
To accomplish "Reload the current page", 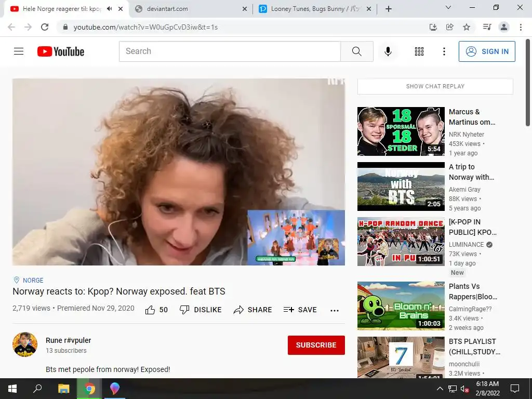I will tap(45, 27).
